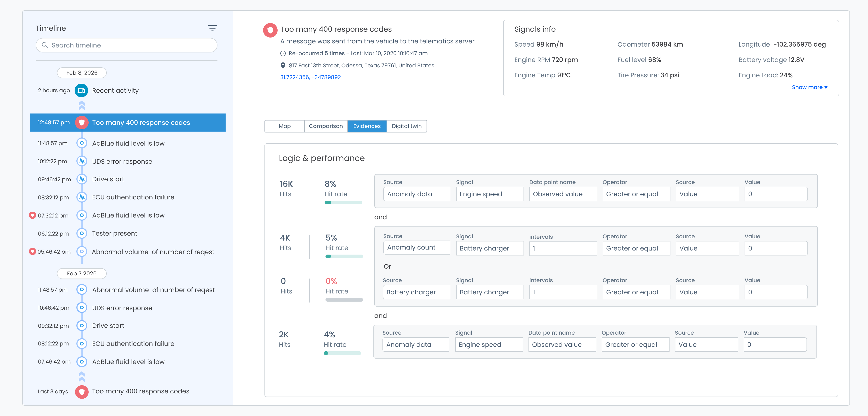Click ECU authentication failure pulse icon 08:32:12 pm
Screen dimensions: 868x416
[x=82, y=197]
